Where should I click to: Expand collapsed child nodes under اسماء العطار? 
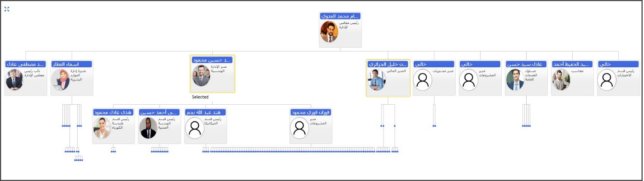pyautogui.click(x=72, y=126)
